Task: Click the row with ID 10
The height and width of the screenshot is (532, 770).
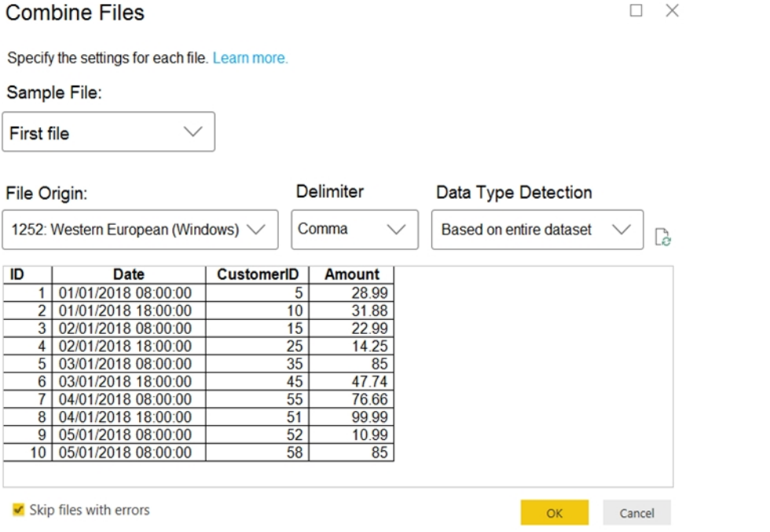Action: [198, 452]
